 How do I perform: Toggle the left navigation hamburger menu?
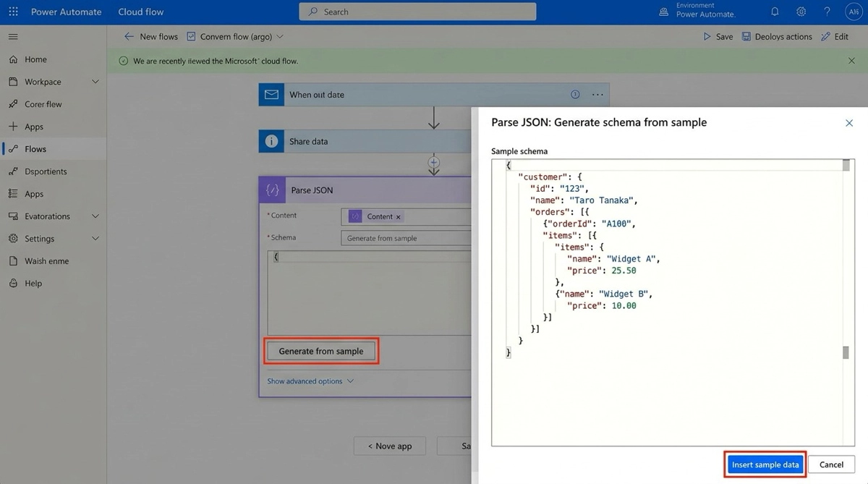pyautogui.click(x=13, y=36)
